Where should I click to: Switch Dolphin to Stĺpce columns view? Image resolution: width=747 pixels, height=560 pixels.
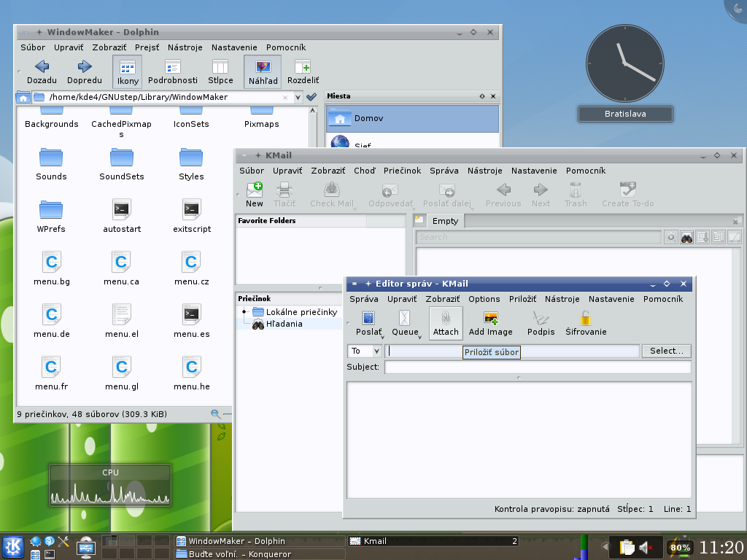pyautogui.click(x=220, y=72)
